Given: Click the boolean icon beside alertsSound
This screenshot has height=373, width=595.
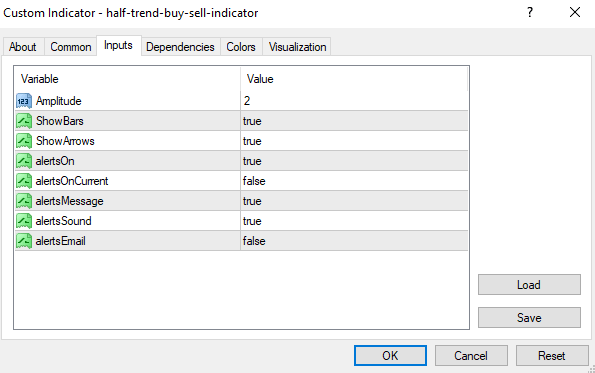Looking at the screenshot, I should click(x=24, y=221).
